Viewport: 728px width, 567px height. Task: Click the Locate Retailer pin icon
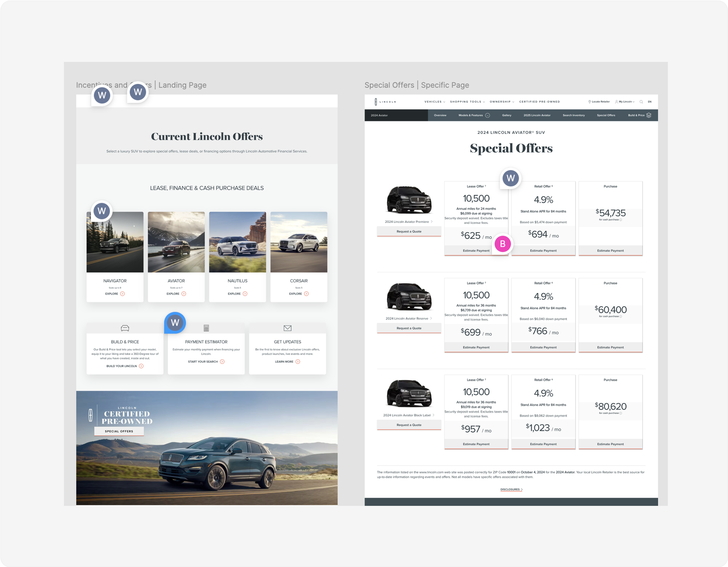click(589, 102)
